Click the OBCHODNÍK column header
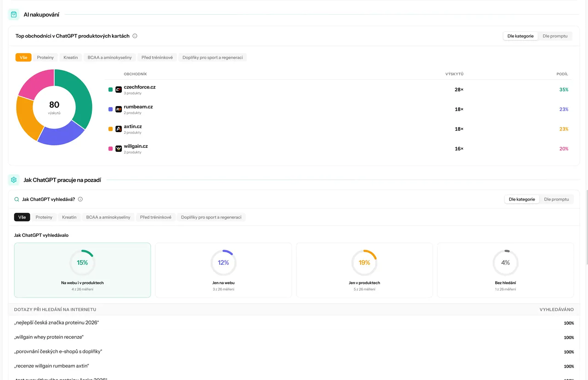The image size is (588, 380). pyautogui.click(x=136, y=74)
